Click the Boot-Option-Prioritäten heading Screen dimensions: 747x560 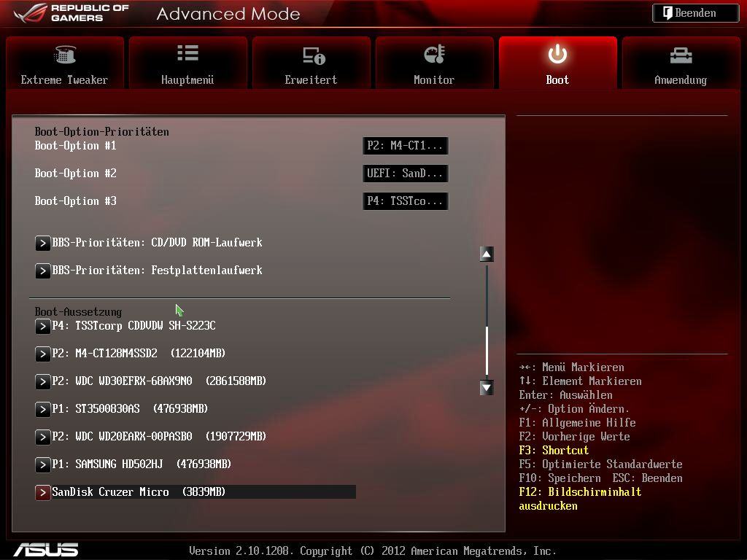point(102,132)
